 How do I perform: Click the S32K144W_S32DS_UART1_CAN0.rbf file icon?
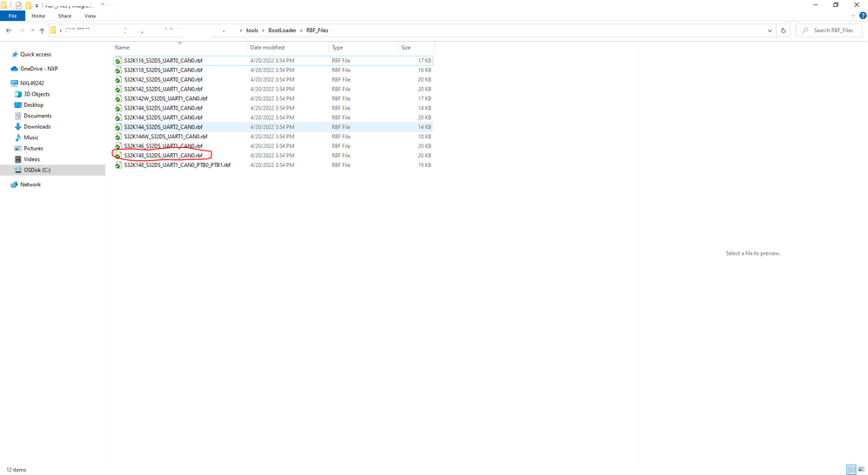(118, 137)
